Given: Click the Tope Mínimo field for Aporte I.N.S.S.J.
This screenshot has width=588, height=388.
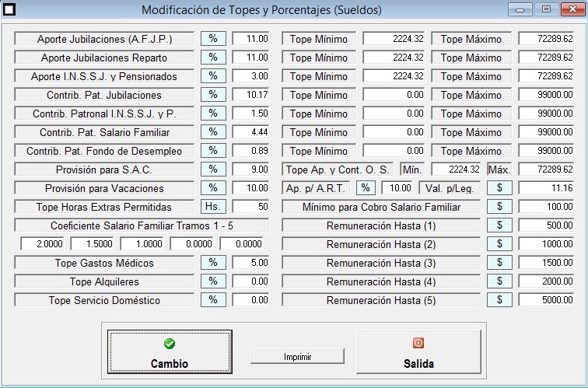Looking at the screenshot, I should [x=394, y=76].
